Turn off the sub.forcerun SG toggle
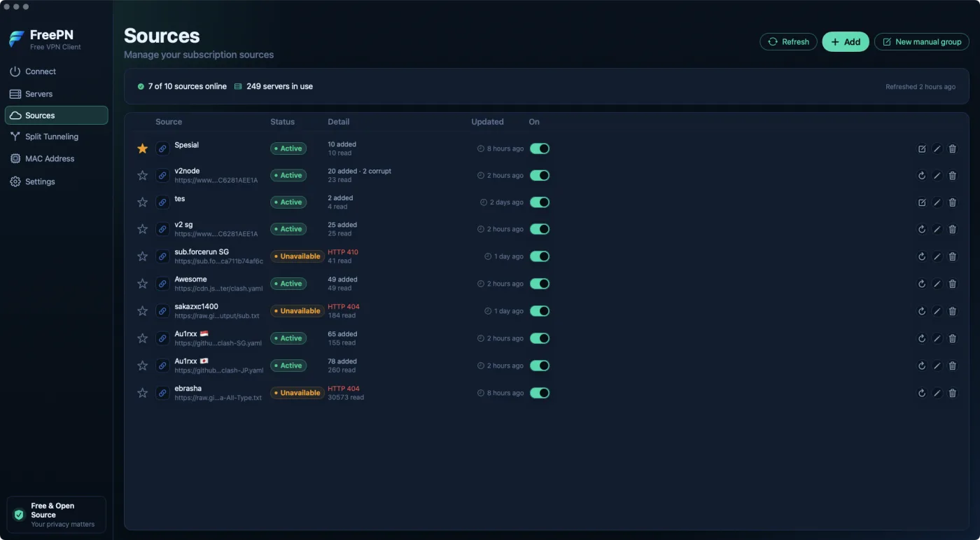The height and width of the screenshot is (540, 980). click(540, 256)
